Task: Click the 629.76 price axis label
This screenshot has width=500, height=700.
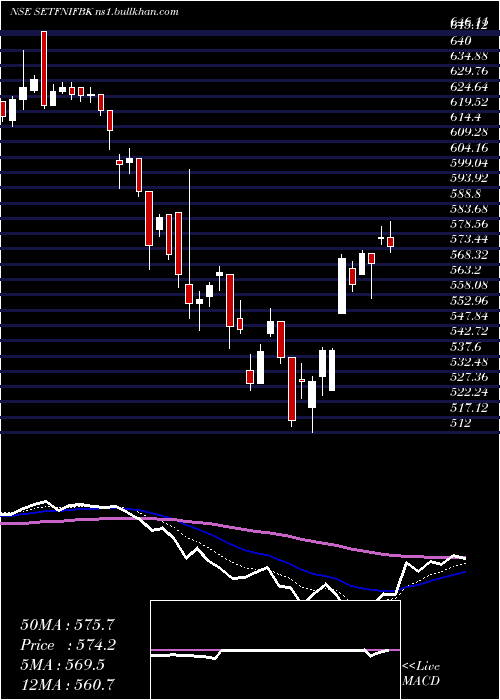Action: click(469, 71)
